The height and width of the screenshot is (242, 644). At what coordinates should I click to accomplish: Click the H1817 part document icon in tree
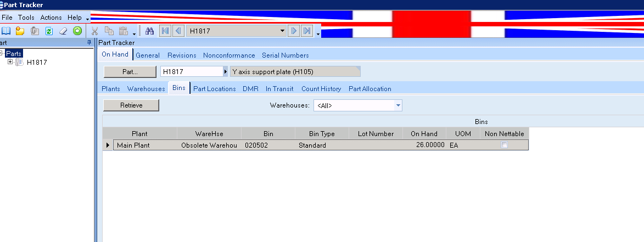[x=19, y=63]
